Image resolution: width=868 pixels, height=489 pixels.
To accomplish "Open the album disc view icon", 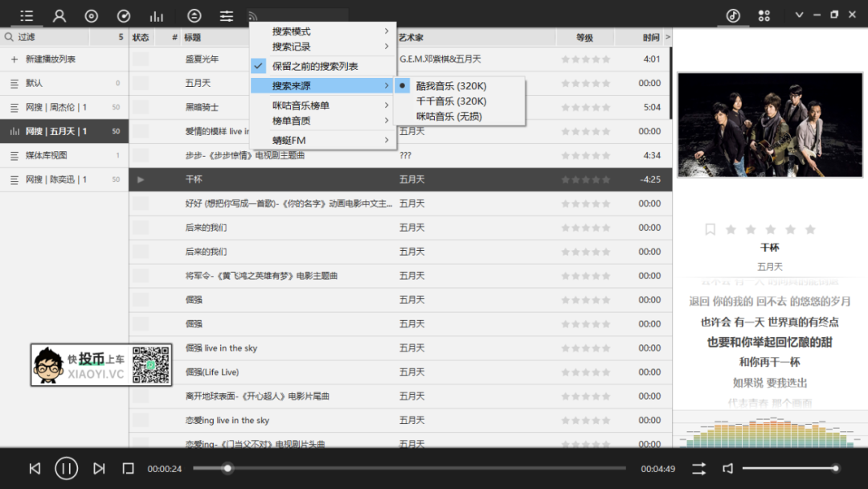I will pos(92,16).
